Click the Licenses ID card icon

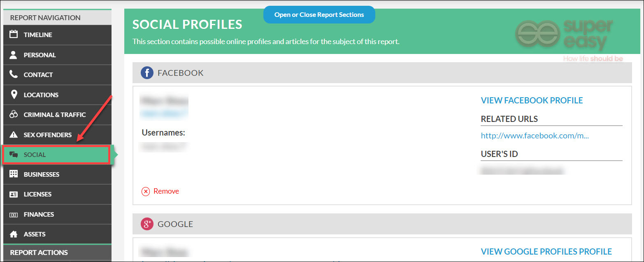tap(14, 194)
